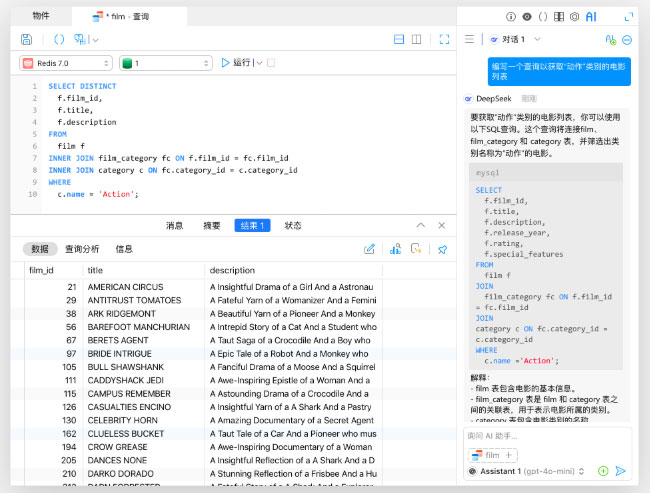650x493 pixels.
Task: Click the DeepSeek responder label
Action: (493, 99)
